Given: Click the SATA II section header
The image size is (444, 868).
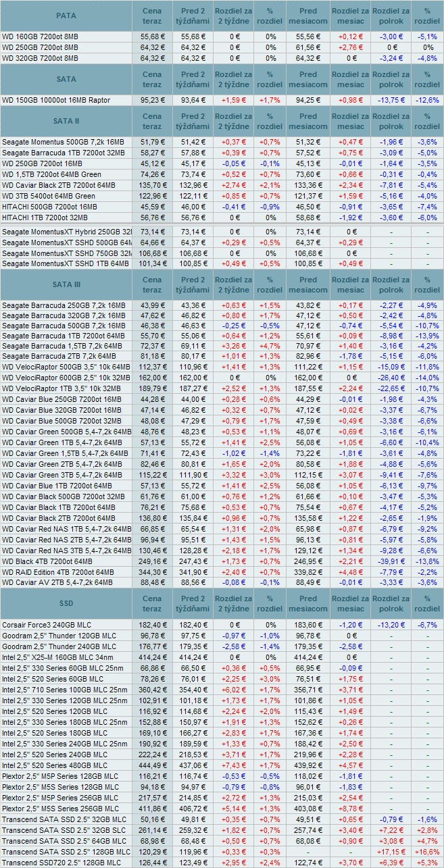Looking at the screenshot, I should click(66, 121).
